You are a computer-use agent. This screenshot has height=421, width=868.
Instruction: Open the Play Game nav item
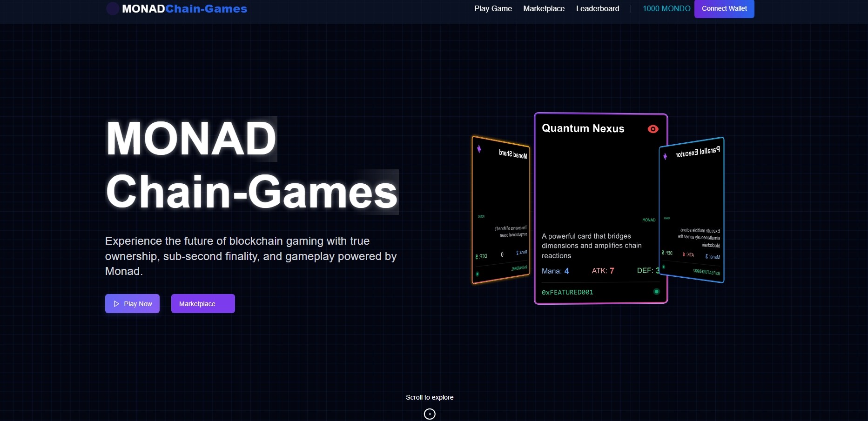pos(493,8)
